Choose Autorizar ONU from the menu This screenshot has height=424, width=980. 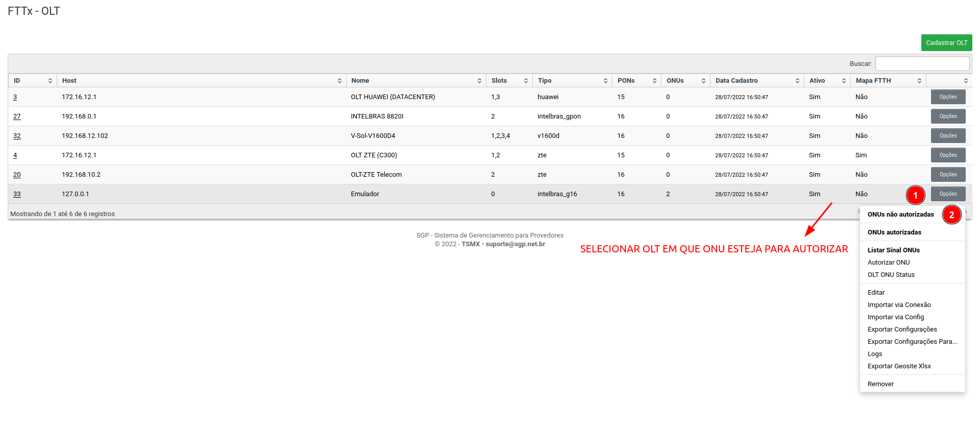888,263
